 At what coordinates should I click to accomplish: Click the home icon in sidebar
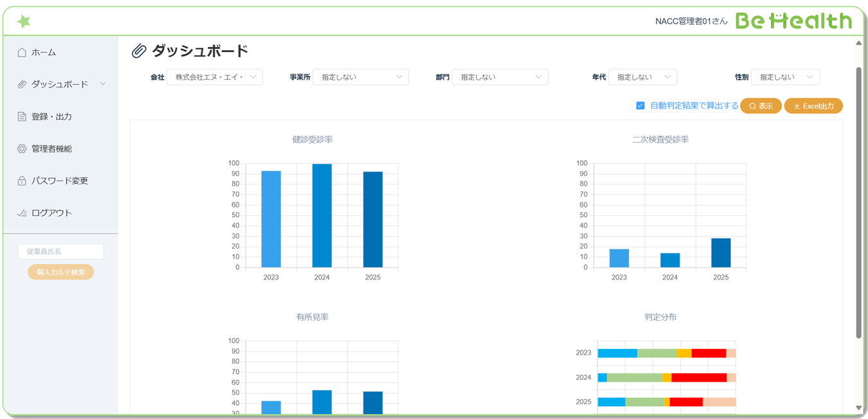click(x=22, y=53)
